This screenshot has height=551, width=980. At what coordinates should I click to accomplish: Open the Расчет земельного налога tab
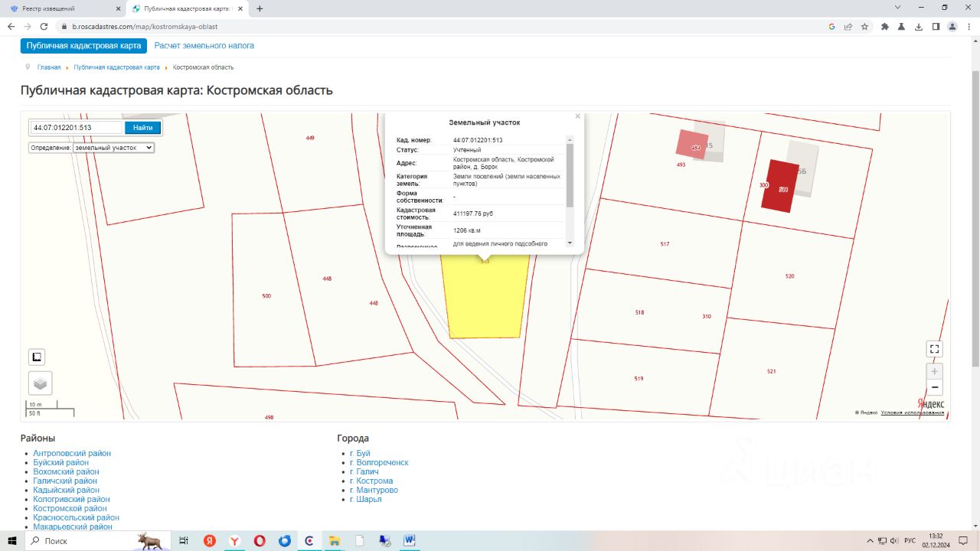(204, 46)
